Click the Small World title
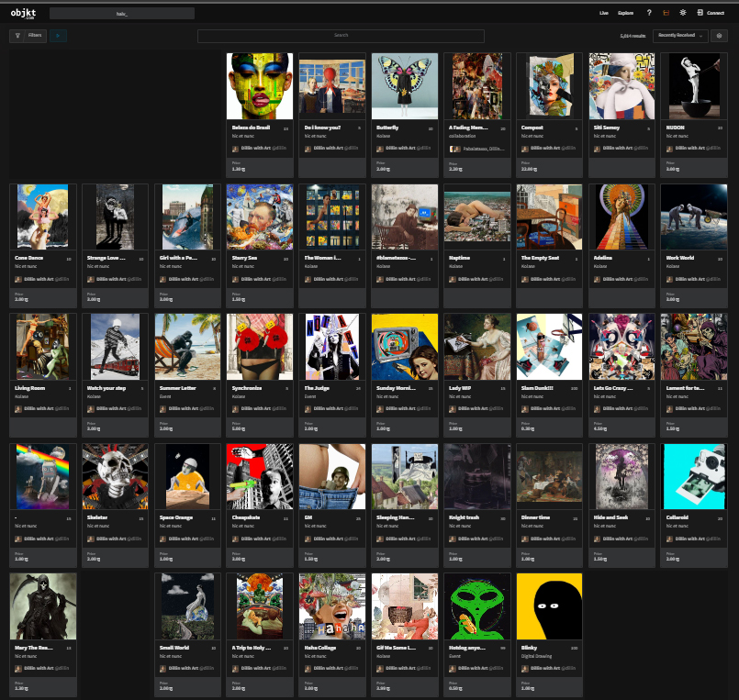Image resolution: width=739 pixels, height=700 pixels. [174, 648]
